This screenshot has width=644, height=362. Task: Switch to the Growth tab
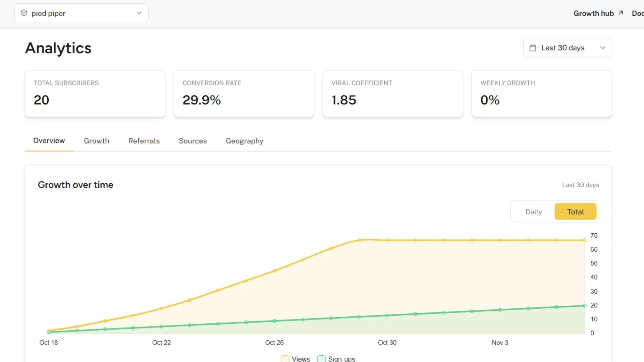(96, 141)
